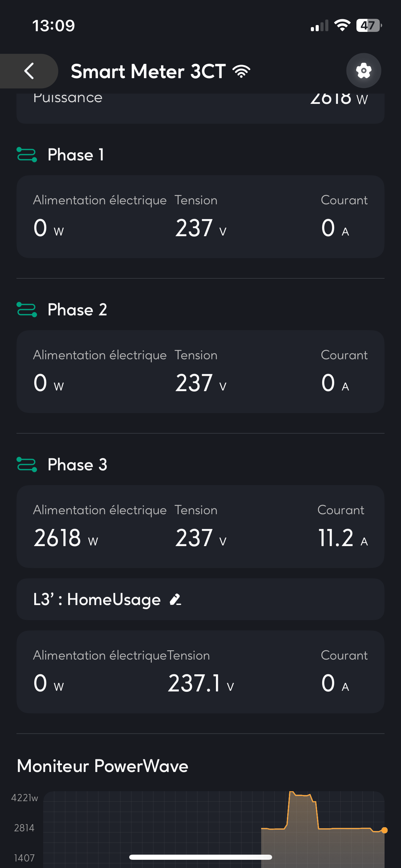Tap the back arrow button
This screenshot has height=868, width=401.
[29, 71]
